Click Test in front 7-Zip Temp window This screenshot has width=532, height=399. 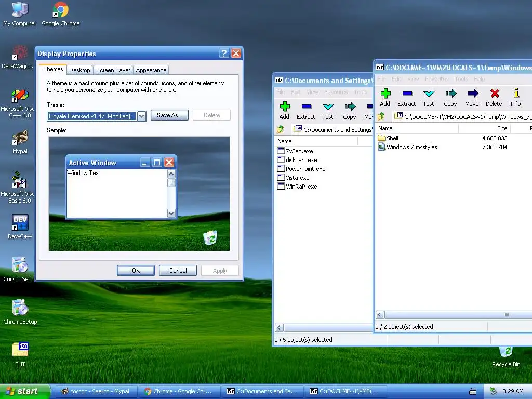coord(429,98)
